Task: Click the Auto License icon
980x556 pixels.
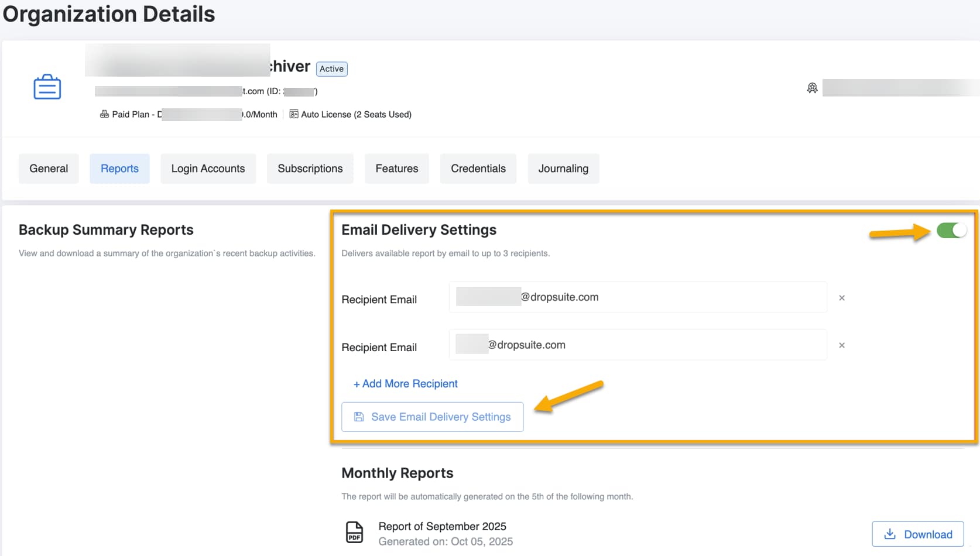Action: [x=294, y=114]
